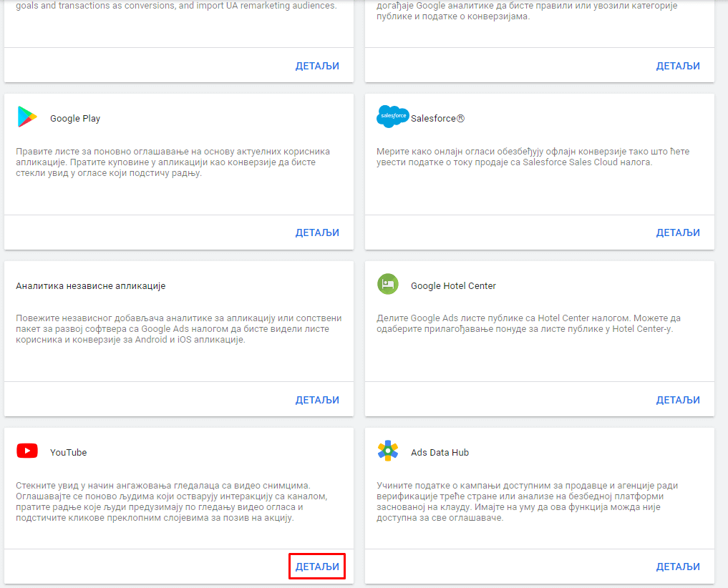Open ДЕТАЉИ for Аналитика независне апликације card
Screen dimensions: 728x588
pos(317,400)
